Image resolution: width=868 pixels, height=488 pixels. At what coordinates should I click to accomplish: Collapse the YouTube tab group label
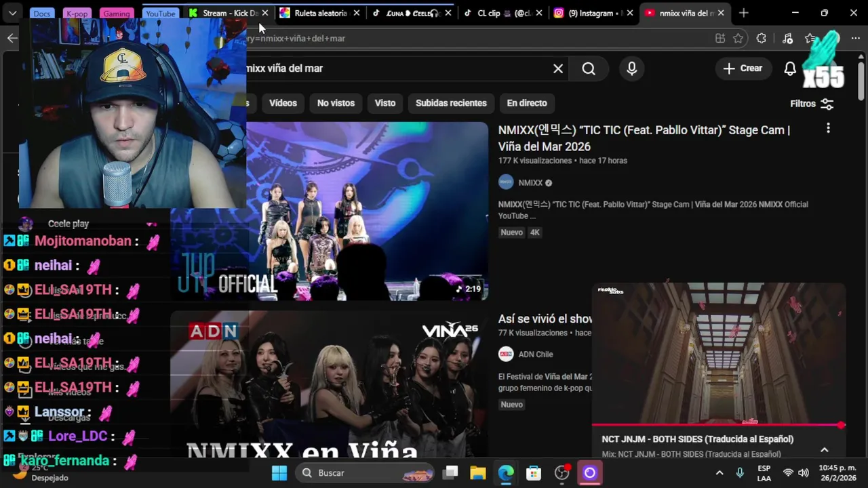tap(161, 14)
